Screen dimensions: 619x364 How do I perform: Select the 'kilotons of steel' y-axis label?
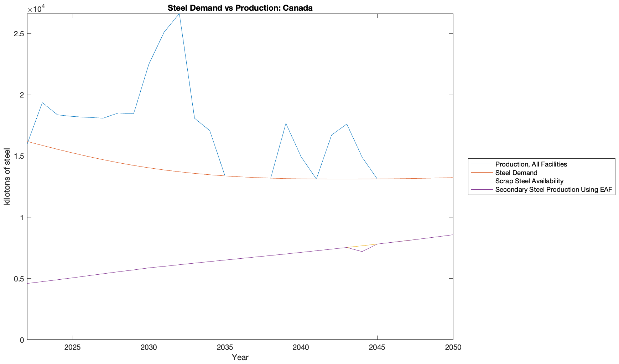(7, 176)
